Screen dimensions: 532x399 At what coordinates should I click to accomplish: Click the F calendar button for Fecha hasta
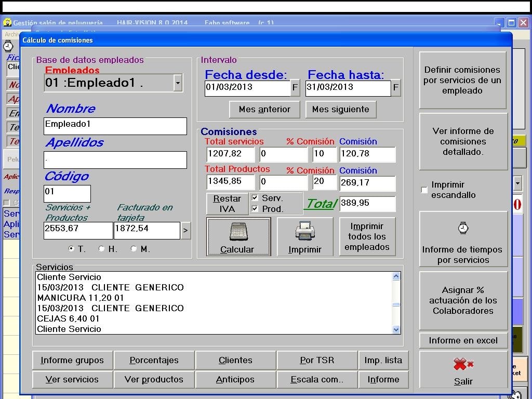coord(396,88)
